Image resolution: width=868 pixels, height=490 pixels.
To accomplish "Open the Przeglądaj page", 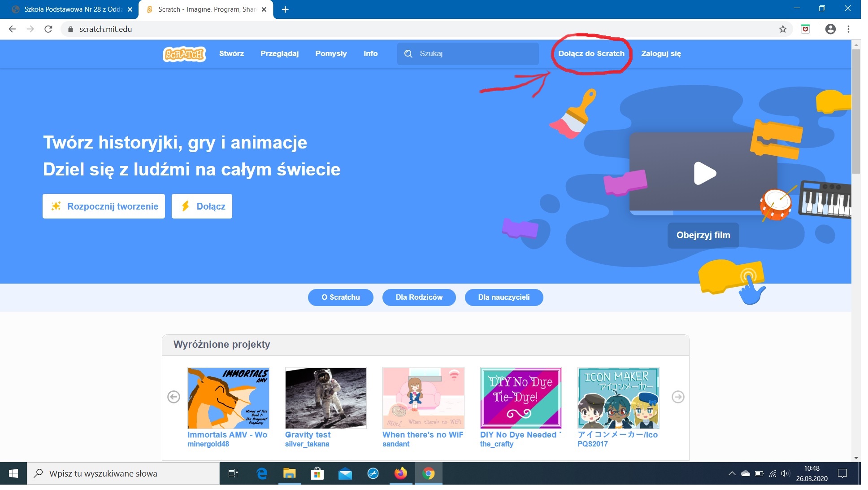I will (x=279, y=53).
